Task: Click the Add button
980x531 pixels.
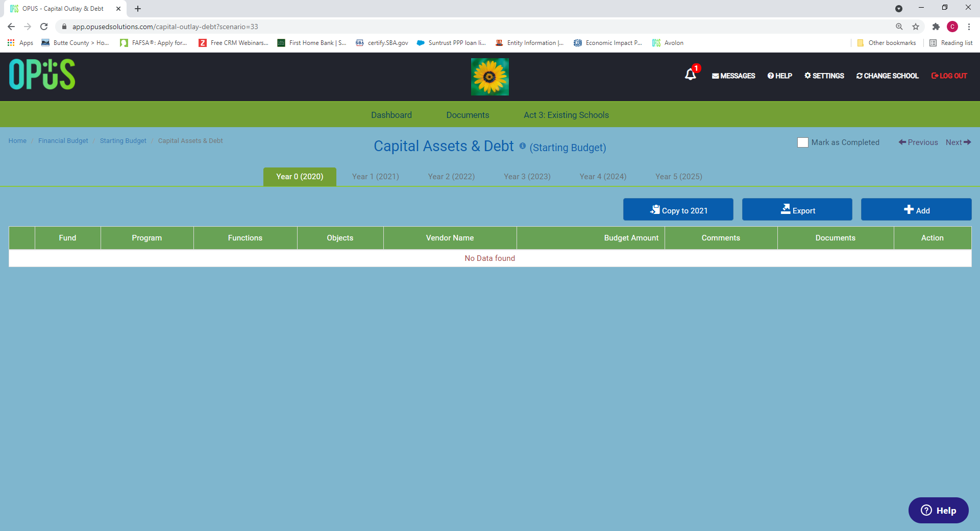Action: (x=916, y=209)
